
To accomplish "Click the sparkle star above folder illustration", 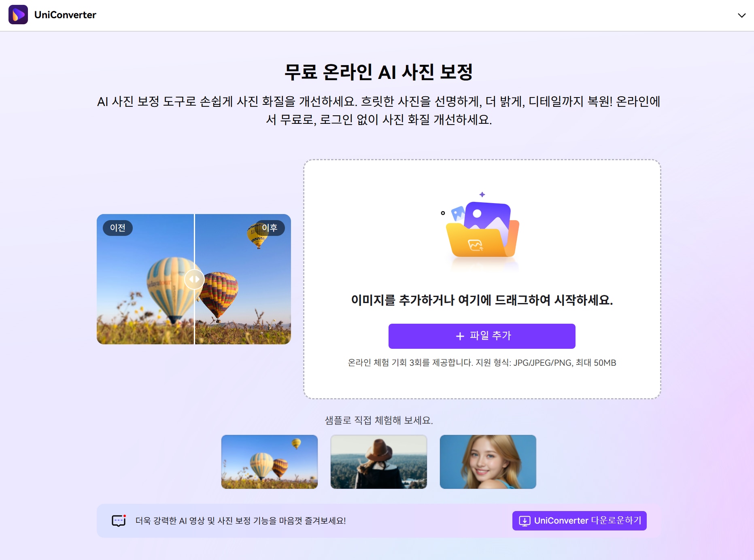I will pos(482,195).
